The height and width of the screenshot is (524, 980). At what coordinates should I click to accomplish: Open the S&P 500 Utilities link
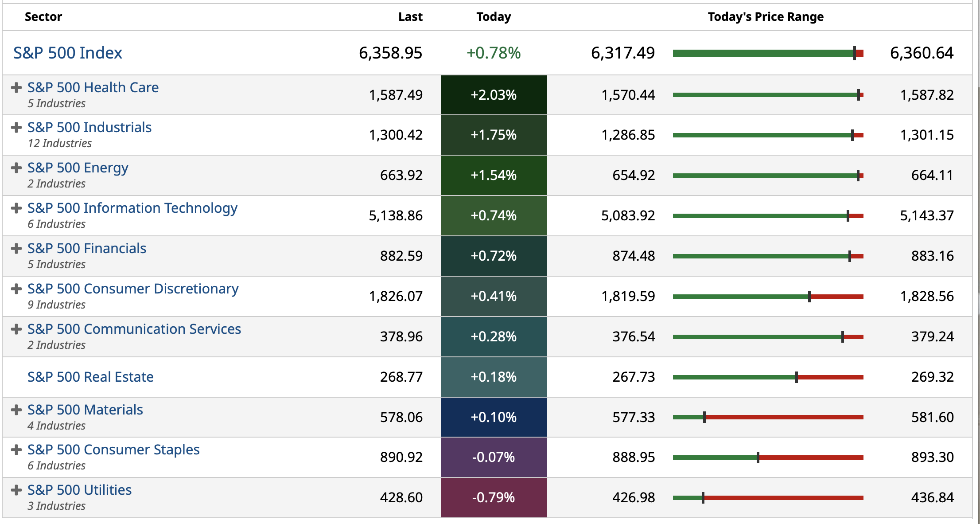point(80,490)
